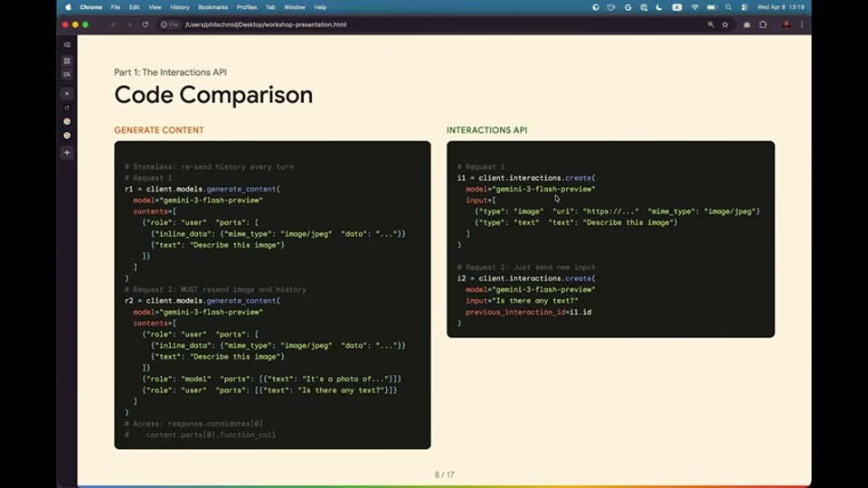Screen dimensions: 868x488
Task: Open Chrome three-dot menu
Action: click(802, 24)
